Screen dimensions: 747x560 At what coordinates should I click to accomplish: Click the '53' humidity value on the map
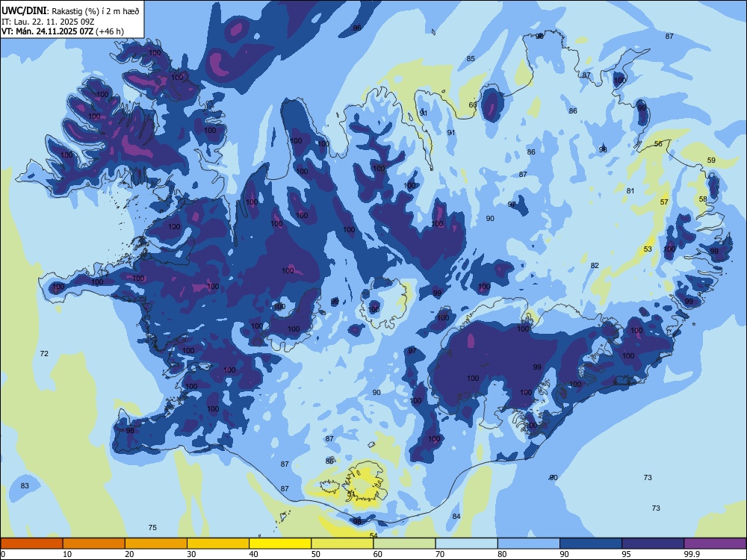click(648, 249)
